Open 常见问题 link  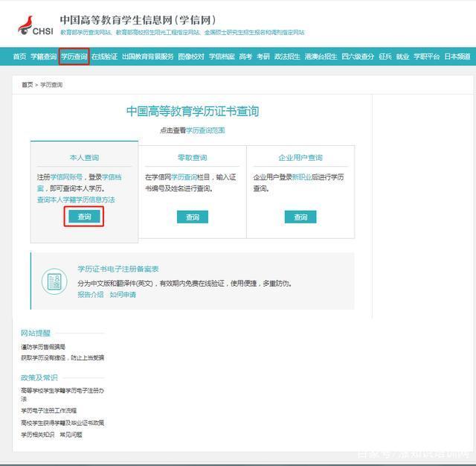[71, 435]
